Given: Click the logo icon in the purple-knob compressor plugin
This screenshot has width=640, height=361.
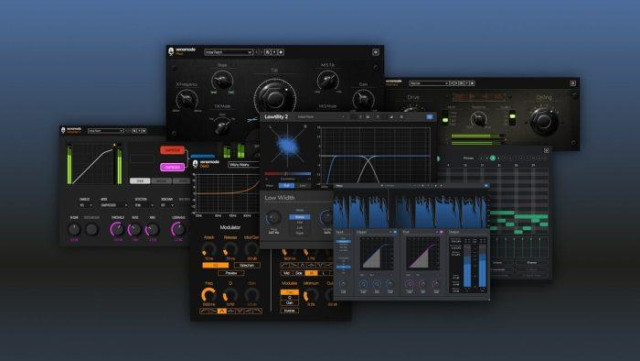Looking at the screenshot, I should (63, 130).
